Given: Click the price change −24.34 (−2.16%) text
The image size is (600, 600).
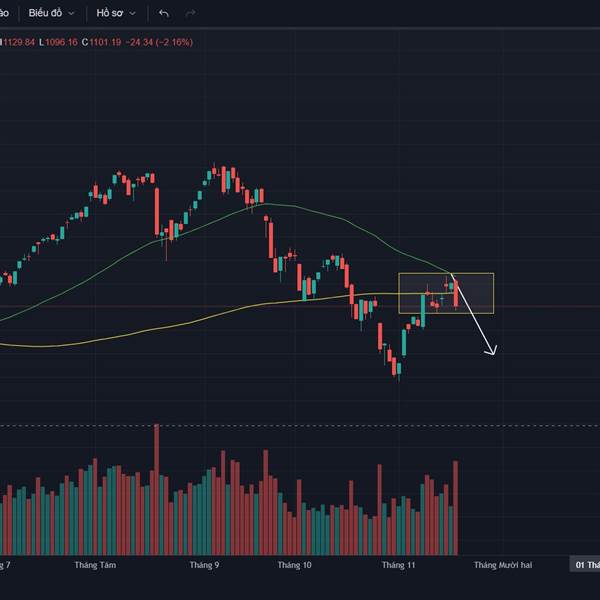Looking at the screenshot, I should pyautogui.click(x=159, y=42).
